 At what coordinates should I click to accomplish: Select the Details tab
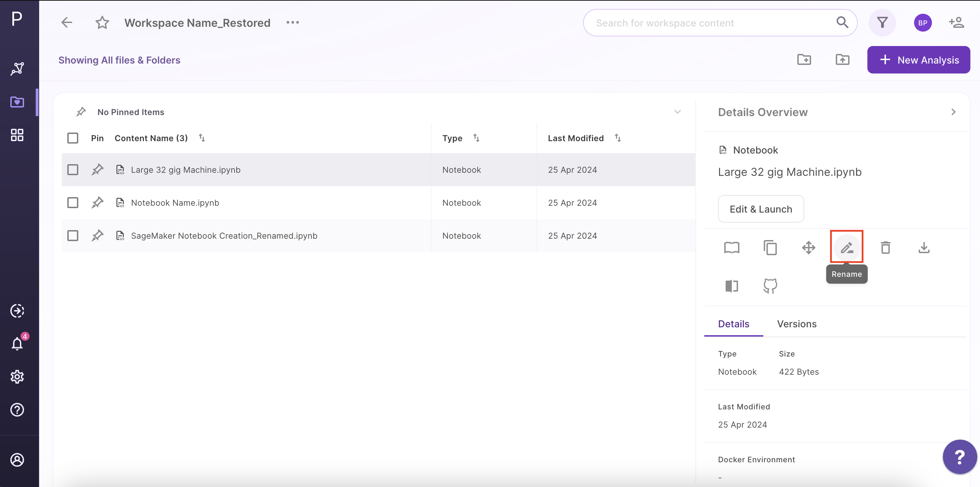tap(733, 324)
